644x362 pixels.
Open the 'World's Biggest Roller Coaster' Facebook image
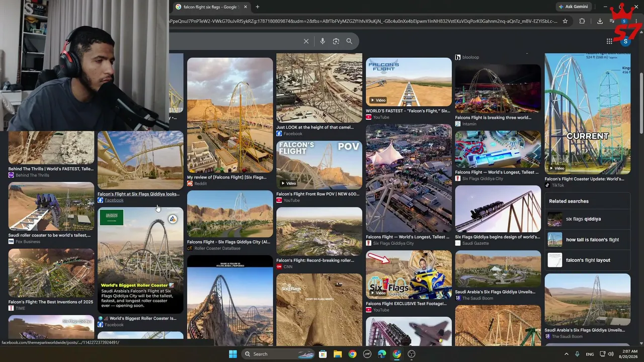tap(140, 260)
